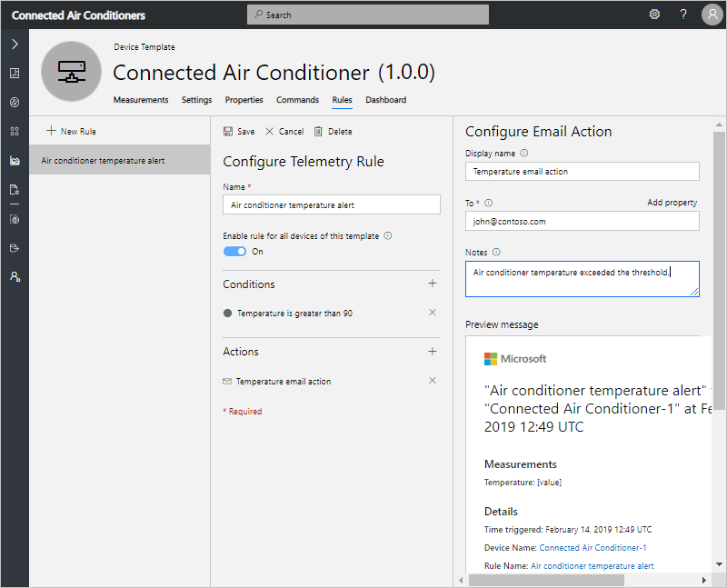The image size is (727, 588).
Task: Expand the left navigation chevron
Action: point(15,44)
